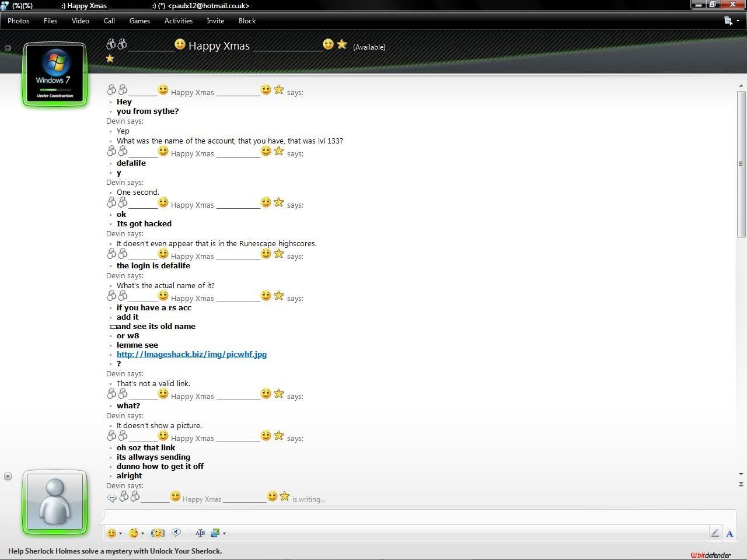The width and height of the screenshot is (747, 560).
Task: Open the emoticon picker smiley icon
Action: click(x=111, y=533)
